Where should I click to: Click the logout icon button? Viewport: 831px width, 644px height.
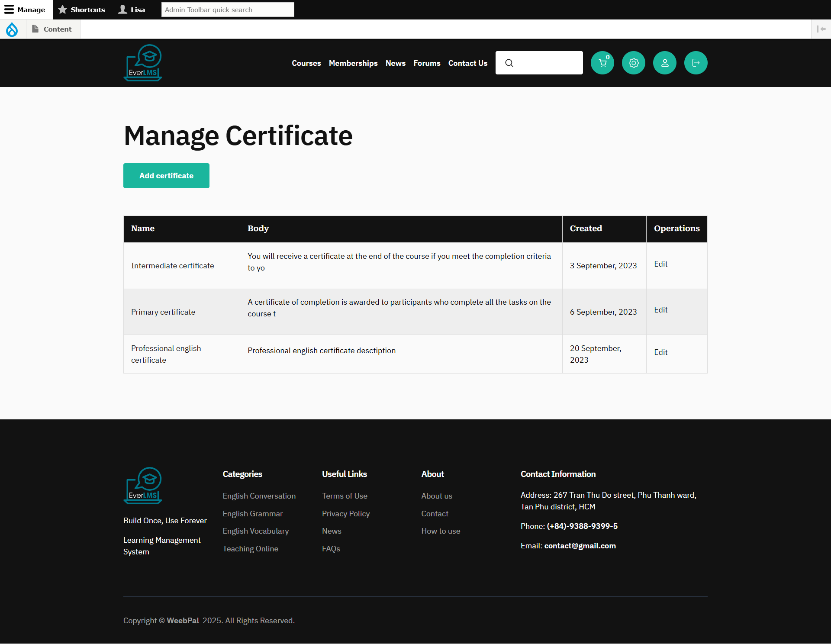pyautogui.click(x=696, y=63)
